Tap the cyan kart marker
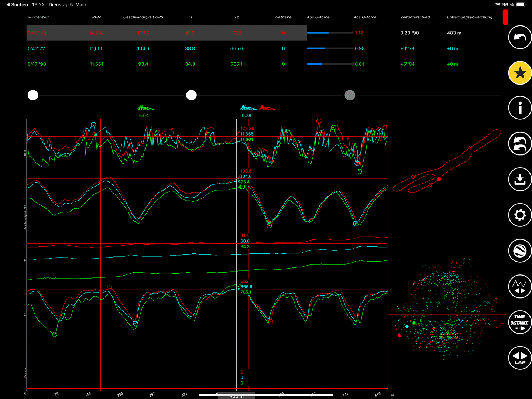The height and width of the screenshot is (399, 532). point(248,108)
